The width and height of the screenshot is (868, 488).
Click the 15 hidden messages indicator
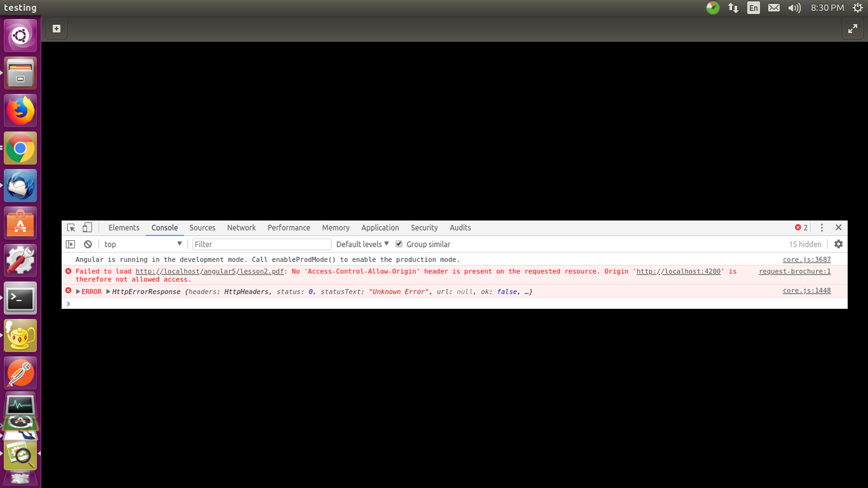pos(804,244)
